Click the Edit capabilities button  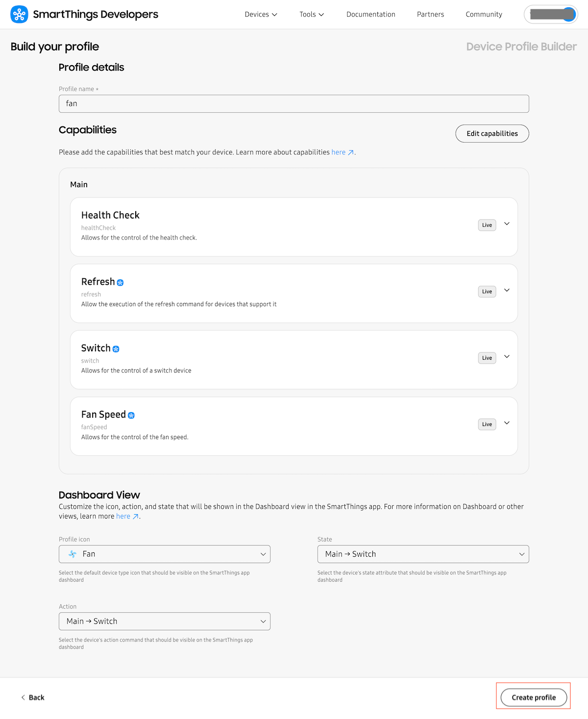tap(492, 133)
